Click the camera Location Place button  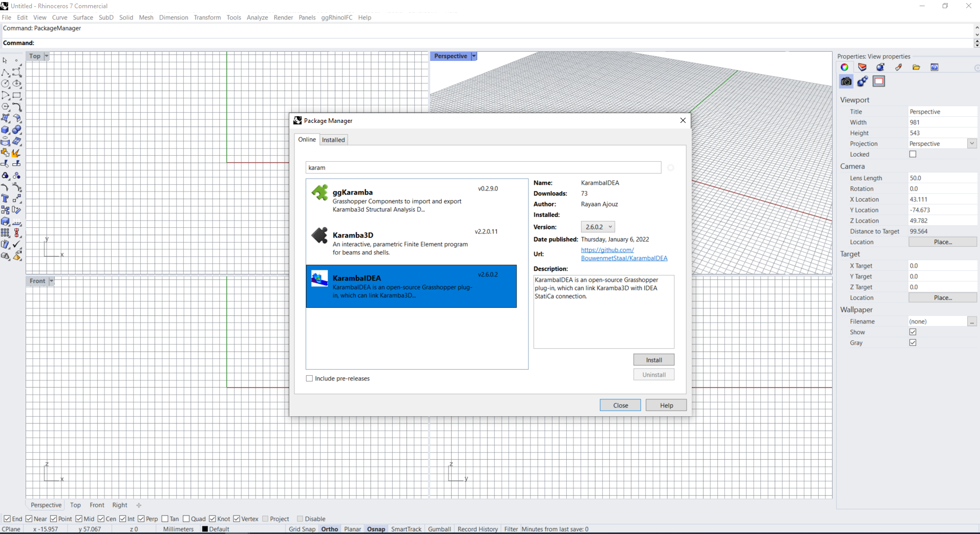[943, 242]
